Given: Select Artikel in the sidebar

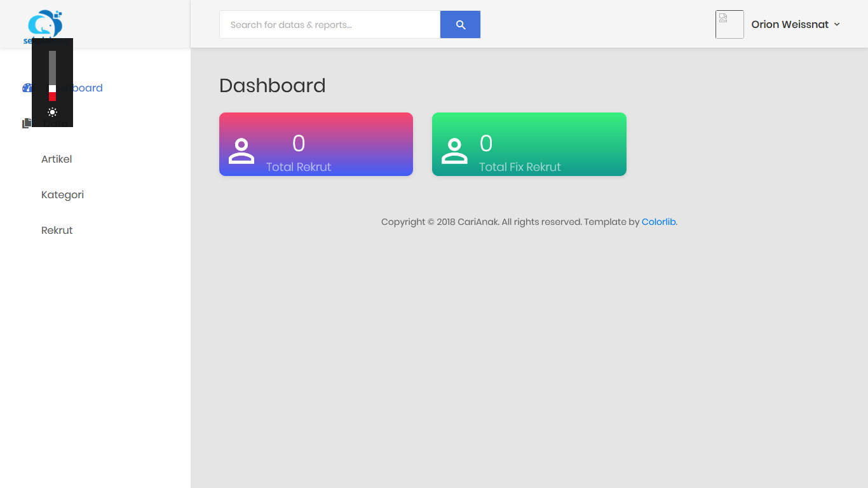Looking at the screenshot, I should coord(57,159).
